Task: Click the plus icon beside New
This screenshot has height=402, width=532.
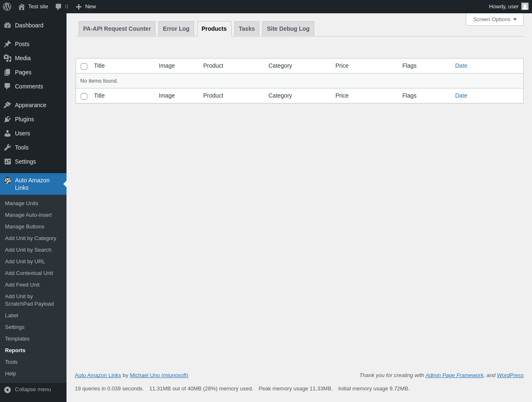Action: (x=79, y=7)
